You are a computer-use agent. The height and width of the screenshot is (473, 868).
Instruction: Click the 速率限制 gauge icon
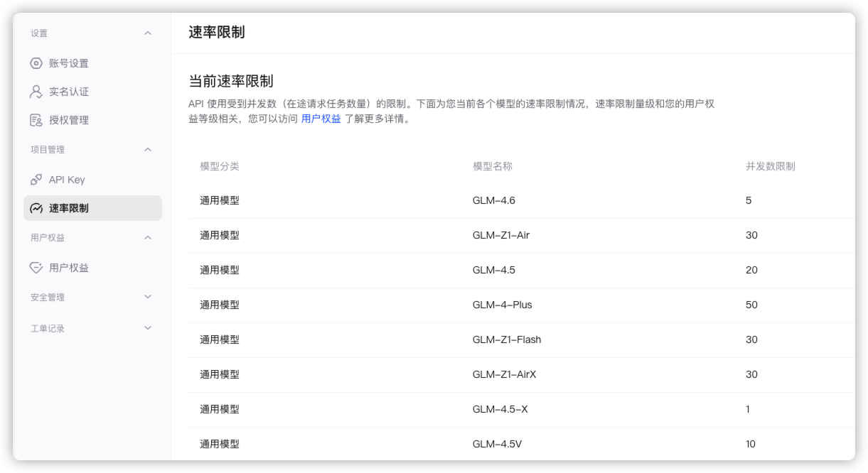point(36,208)
